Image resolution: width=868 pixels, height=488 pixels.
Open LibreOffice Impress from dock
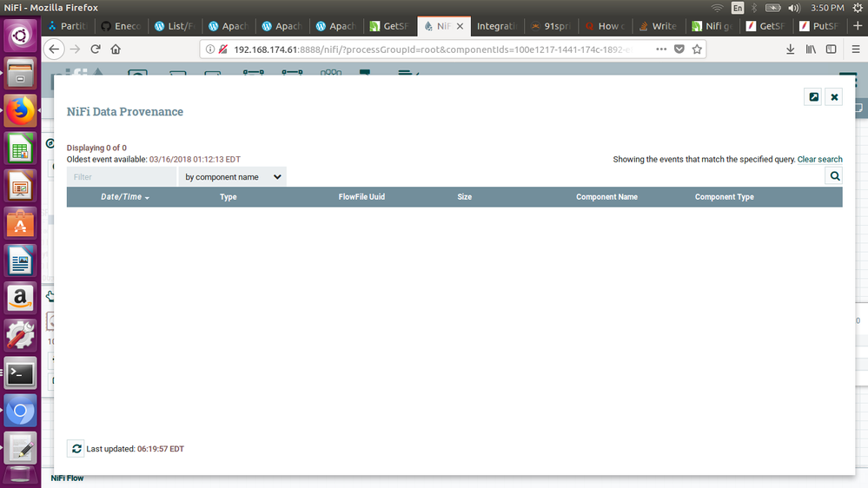[x=20, y=186]
